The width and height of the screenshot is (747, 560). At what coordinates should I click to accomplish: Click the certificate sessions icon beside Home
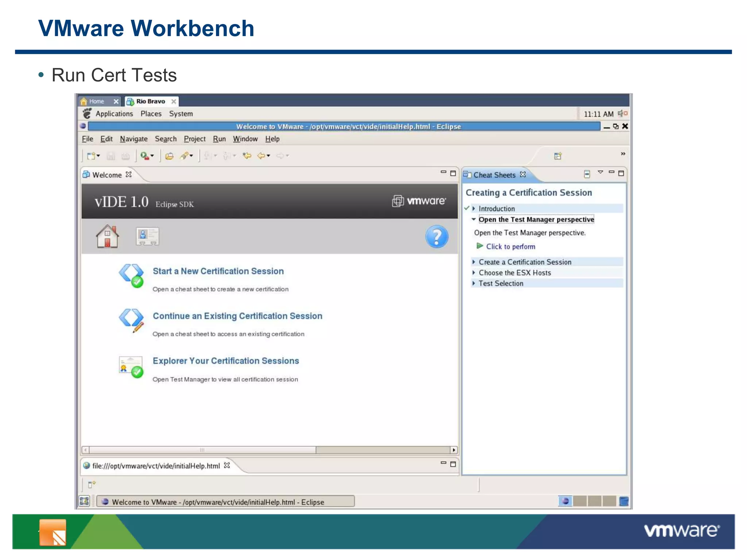click(x=147, y=236)
